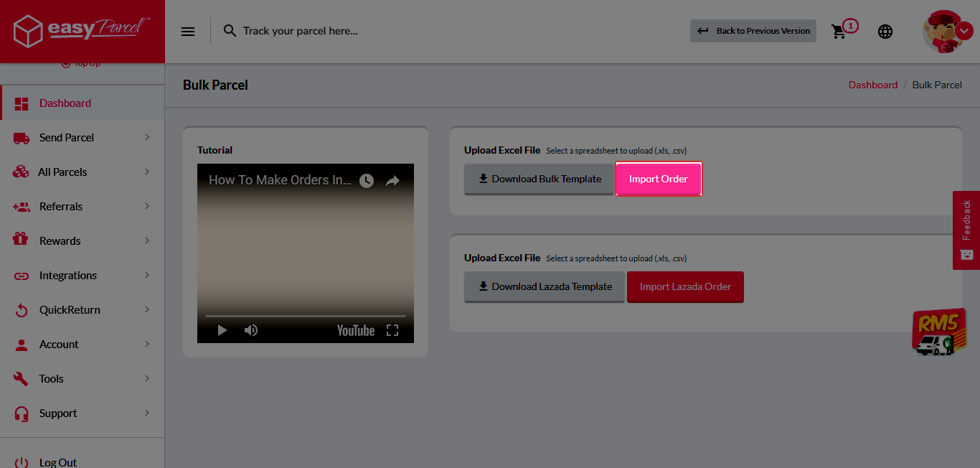This screenshot has height=468, width=980.
Task: Open Send Parcel menu item
Action: pos(83,138)
